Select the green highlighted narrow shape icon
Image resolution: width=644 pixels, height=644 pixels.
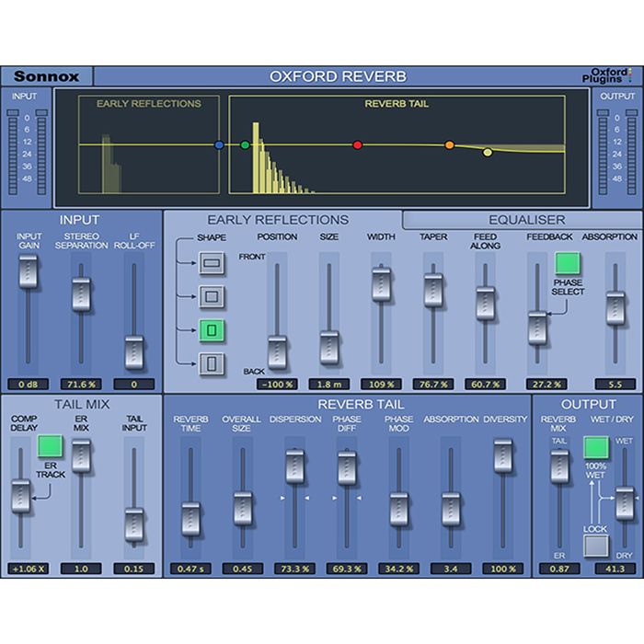tap(213, 331)
